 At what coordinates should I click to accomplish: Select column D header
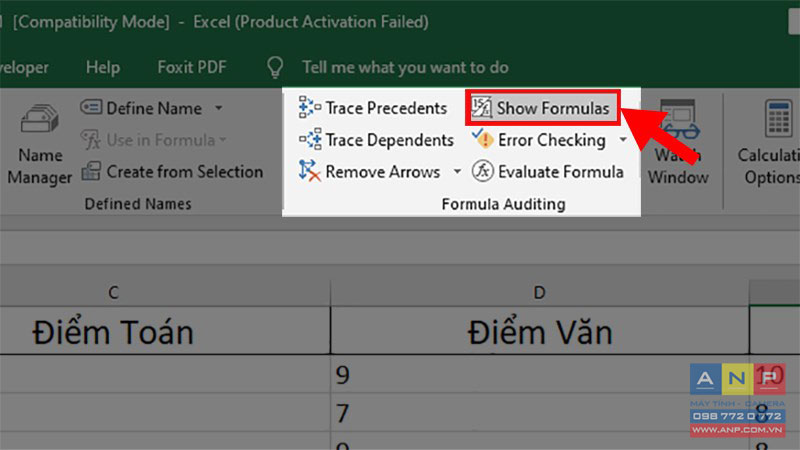click(540, 293)
